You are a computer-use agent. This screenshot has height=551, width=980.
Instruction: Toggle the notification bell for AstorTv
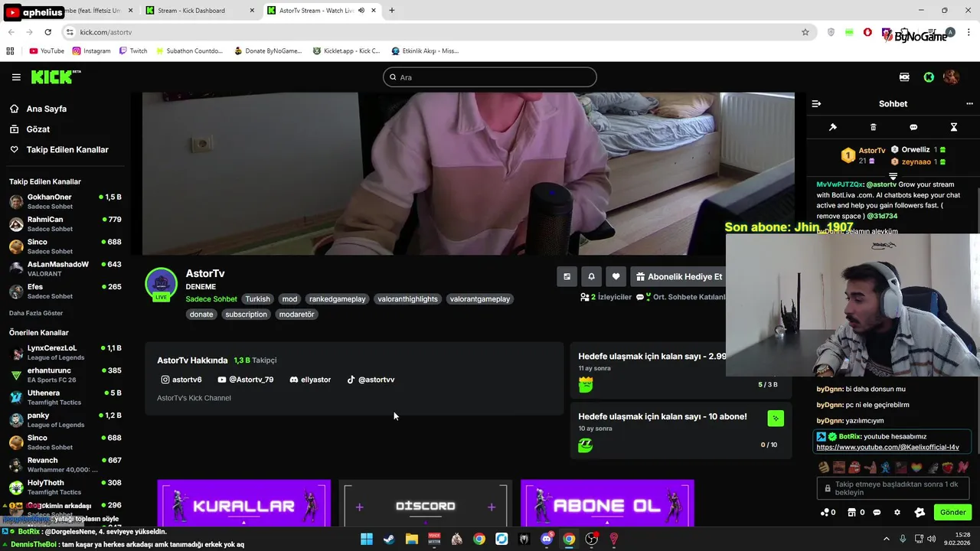tap(591, 277)
